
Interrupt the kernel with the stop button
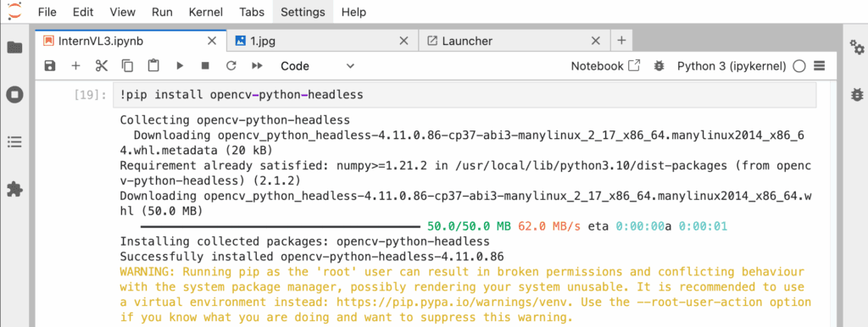(205, 66)
